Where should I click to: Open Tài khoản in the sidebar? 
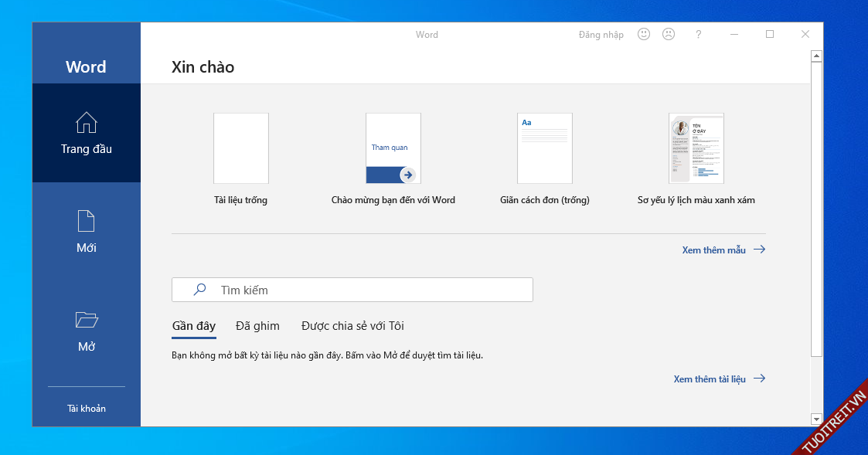pos(86,408)
